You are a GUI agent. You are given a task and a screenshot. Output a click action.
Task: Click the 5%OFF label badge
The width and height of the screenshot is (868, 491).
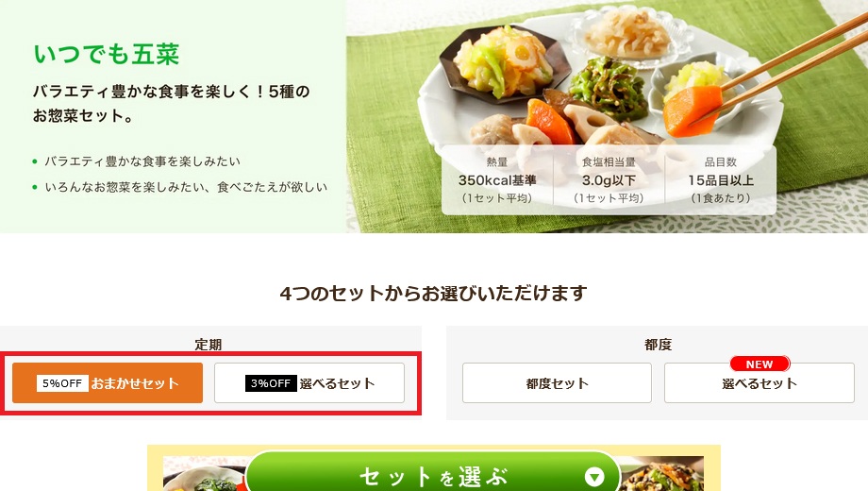coord(62,383)
